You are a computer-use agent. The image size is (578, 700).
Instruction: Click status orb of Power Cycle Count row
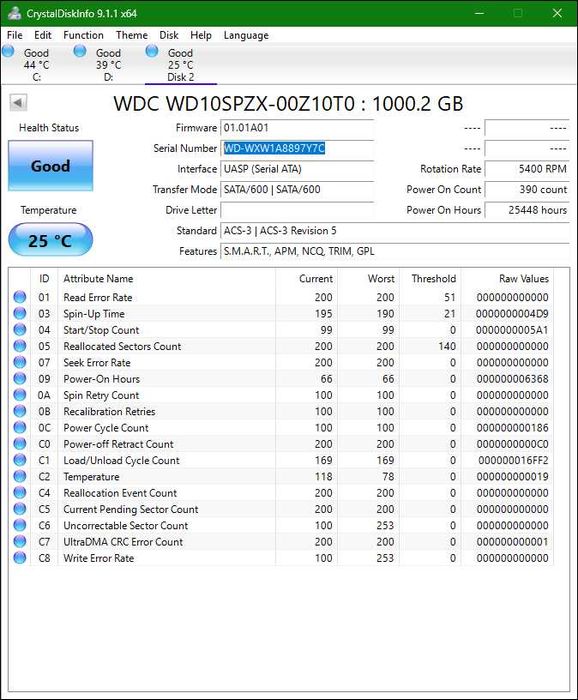[x=20, y=427]
